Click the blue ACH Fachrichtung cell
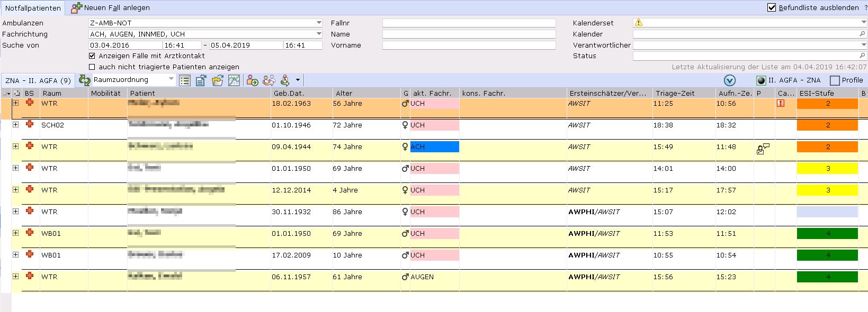 tap(435, 147)
